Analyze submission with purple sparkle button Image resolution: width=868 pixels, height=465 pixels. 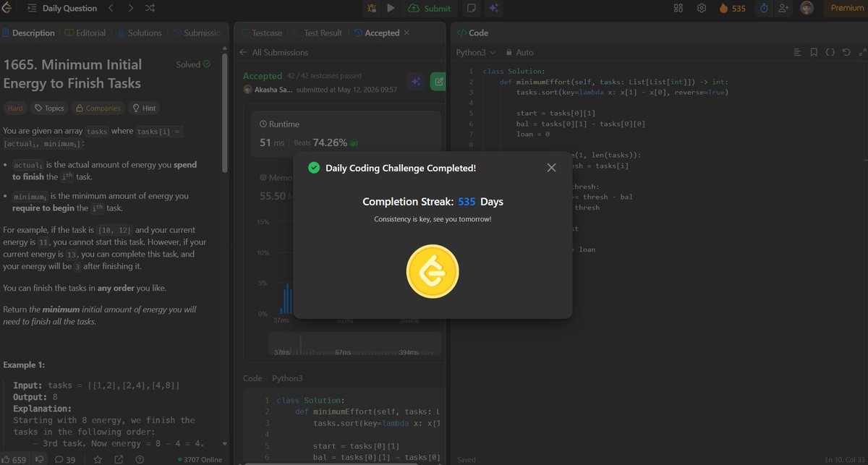[415, 82]
